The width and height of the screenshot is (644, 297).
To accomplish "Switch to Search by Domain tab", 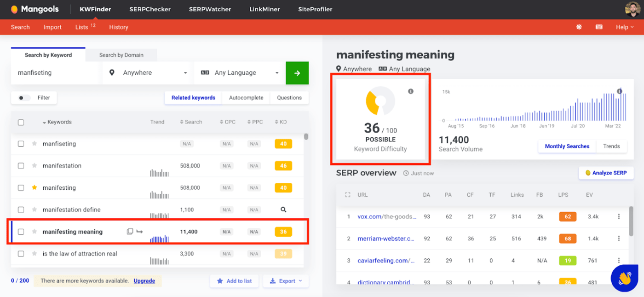I will tap(121, 55).
